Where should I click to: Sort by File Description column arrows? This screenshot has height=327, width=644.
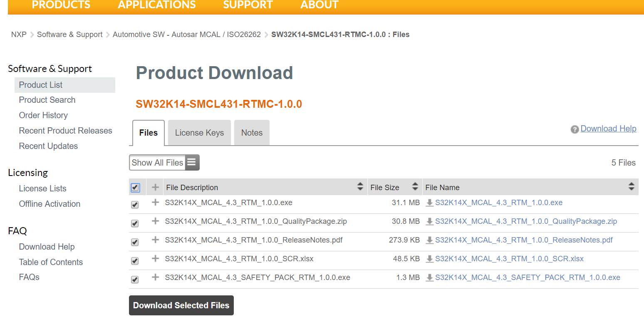tap(360, 187)
